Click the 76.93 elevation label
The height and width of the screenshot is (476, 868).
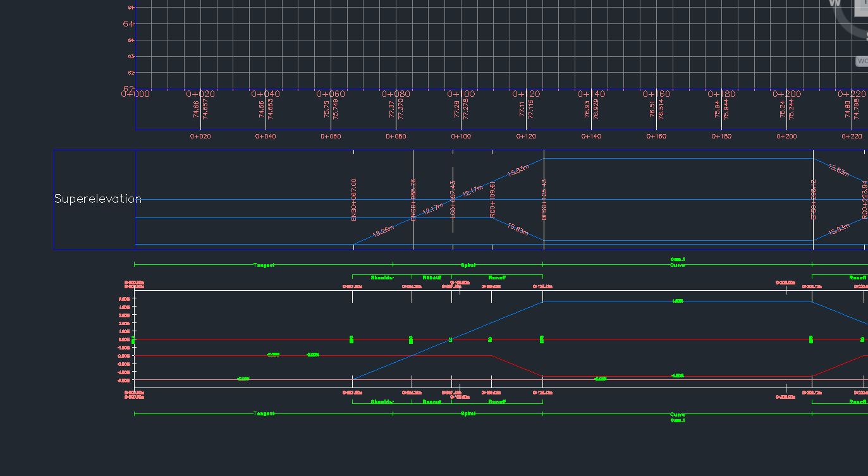587,110
